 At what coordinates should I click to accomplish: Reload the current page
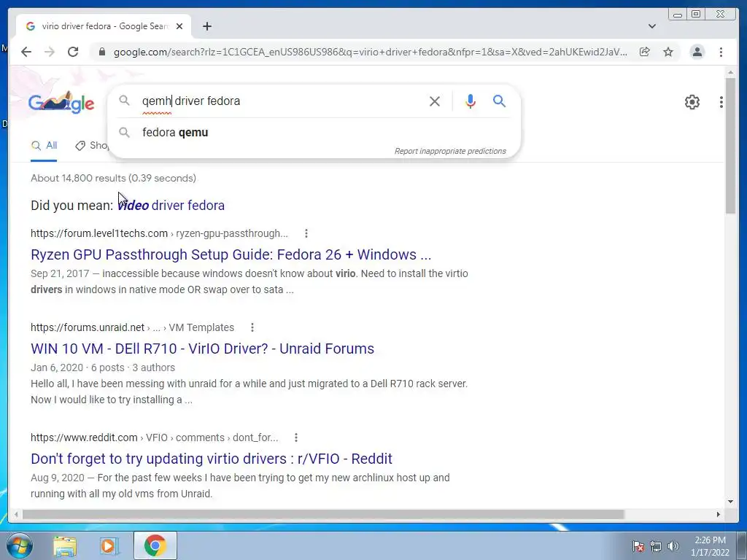coord(73,52)
